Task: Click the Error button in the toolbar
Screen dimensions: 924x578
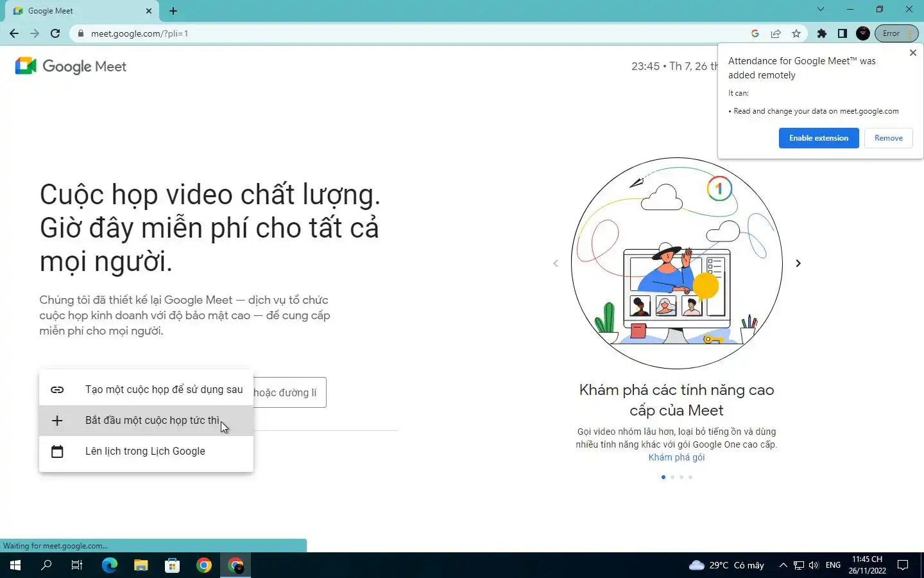Action: [x=896, y=33]
